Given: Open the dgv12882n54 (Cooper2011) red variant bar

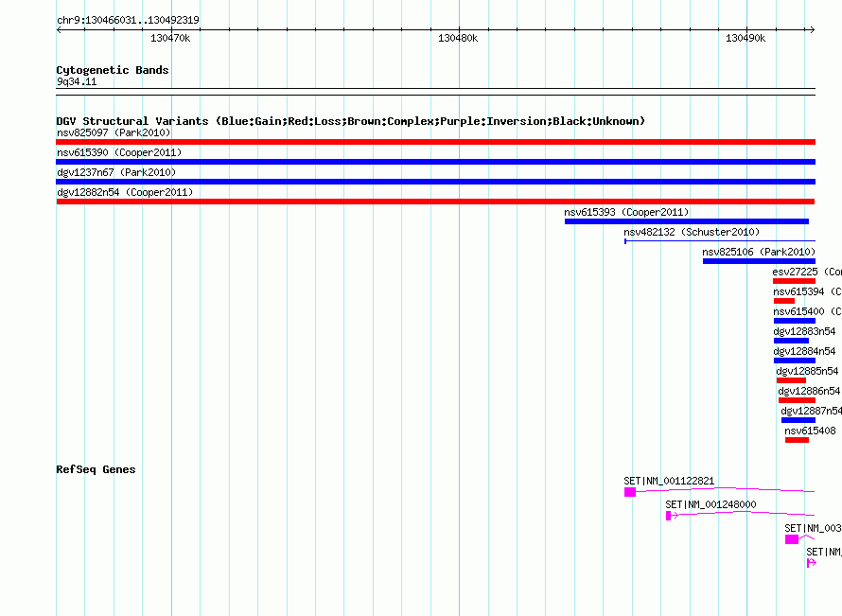Looking at the screenshot, I should (435, 202).
